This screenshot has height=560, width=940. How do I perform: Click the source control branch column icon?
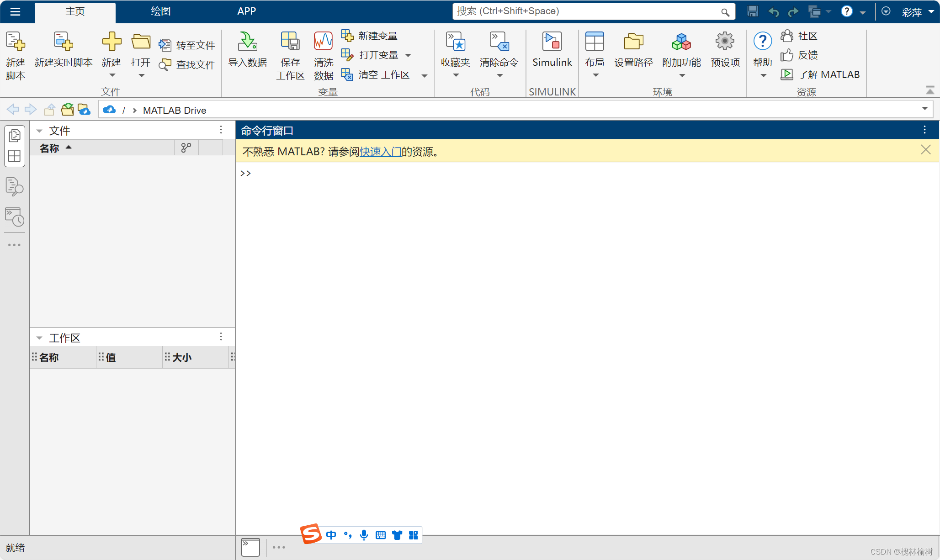click(x=186, y=148)
